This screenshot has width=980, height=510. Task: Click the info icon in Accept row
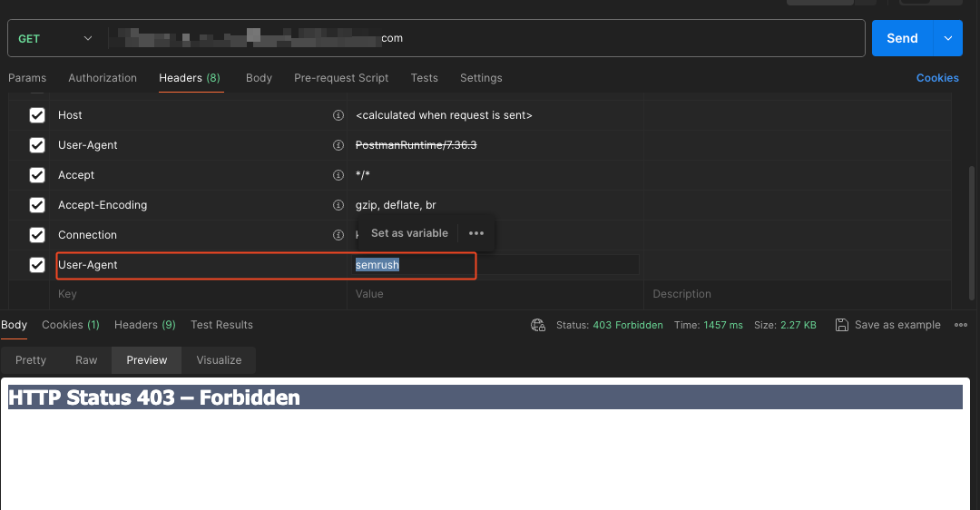click(338, 175)
